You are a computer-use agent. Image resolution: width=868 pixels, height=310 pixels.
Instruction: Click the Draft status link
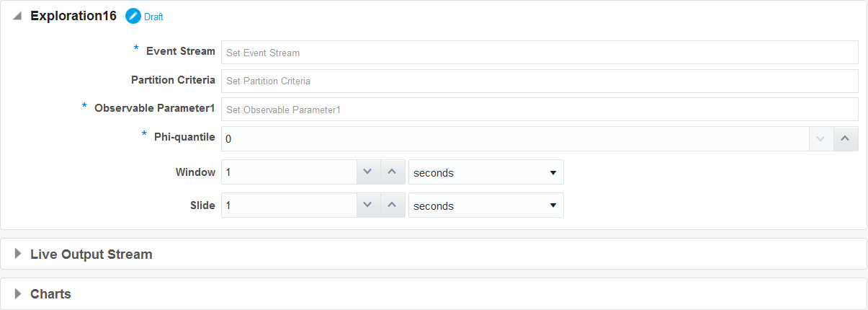(x=153, y=17)
